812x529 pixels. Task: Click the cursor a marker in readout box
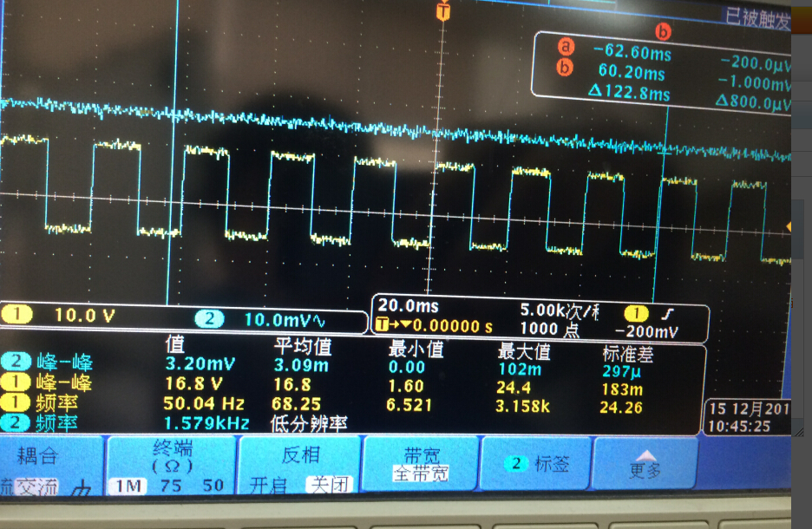(x=566, y=47)
